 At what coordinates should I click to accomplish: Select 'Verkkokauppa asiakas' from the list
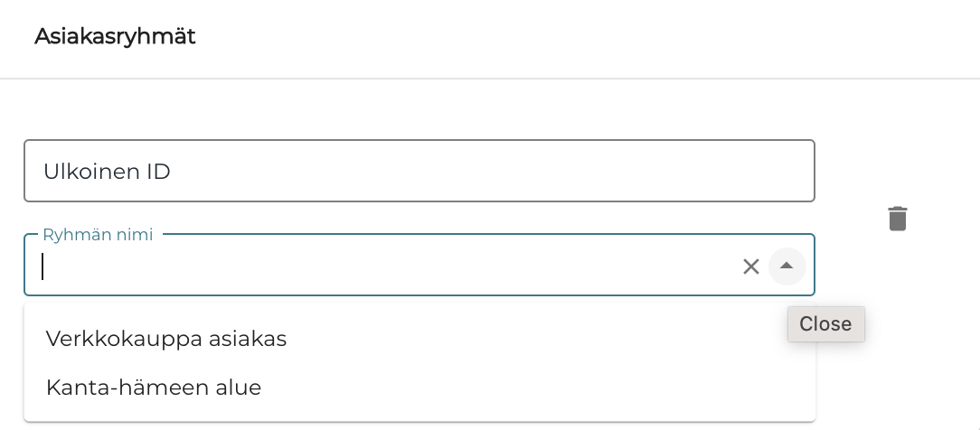click(166, 339)
